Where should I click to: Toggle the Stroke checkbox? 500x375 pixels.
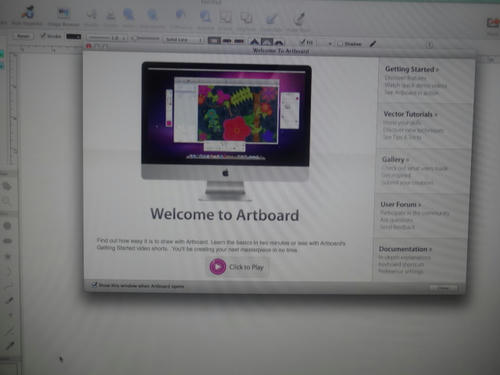pyautogui.click(x=43, y=35)
